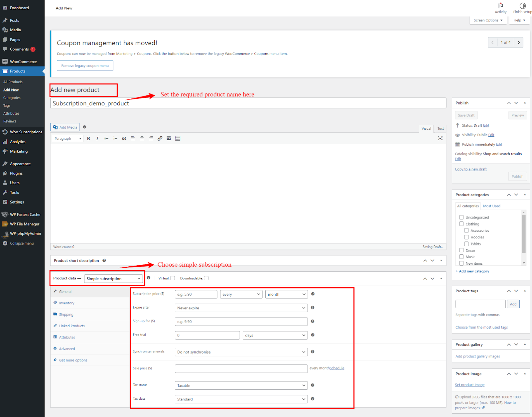Click the Save Draft button

(x=466, y=115)
